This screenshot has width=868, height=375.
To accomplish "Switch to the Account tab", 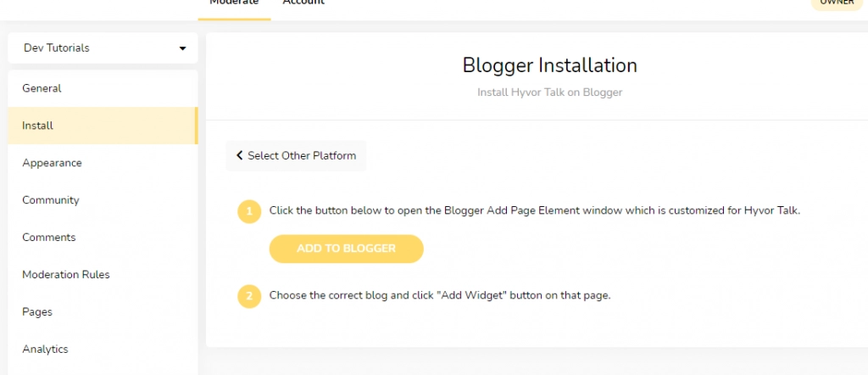I will 303,3.
